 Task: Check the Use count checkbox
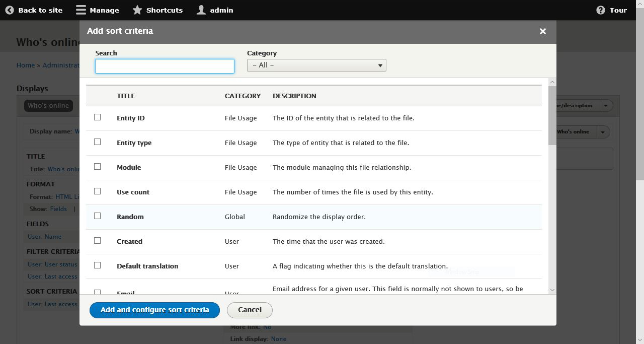pyautogui.click(x=98, y=191)
